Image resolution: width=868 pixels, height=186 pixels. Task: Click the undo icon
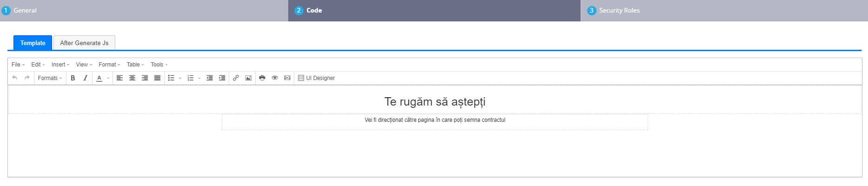15,78
